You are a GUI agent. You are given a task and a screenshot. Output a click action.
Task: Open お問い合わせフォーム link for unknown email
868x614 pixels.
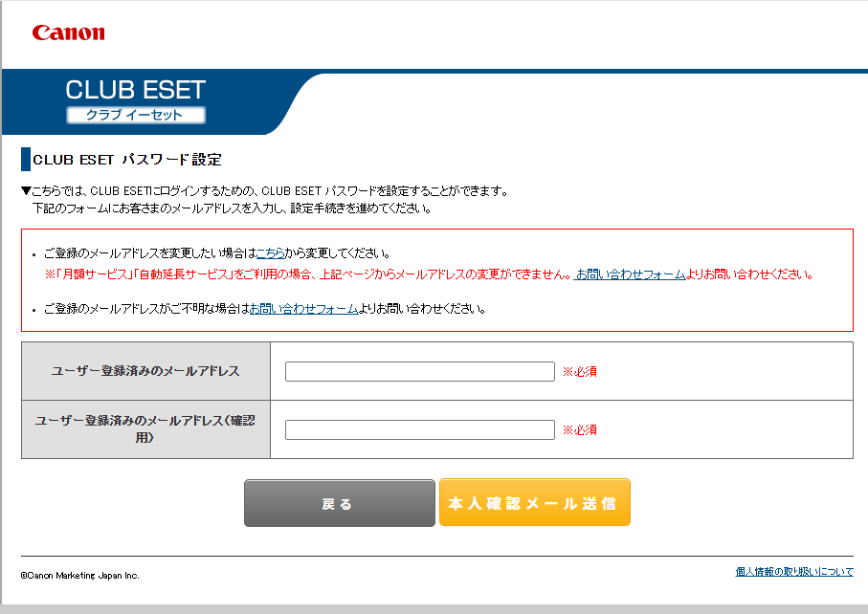(x=304, y=309)
